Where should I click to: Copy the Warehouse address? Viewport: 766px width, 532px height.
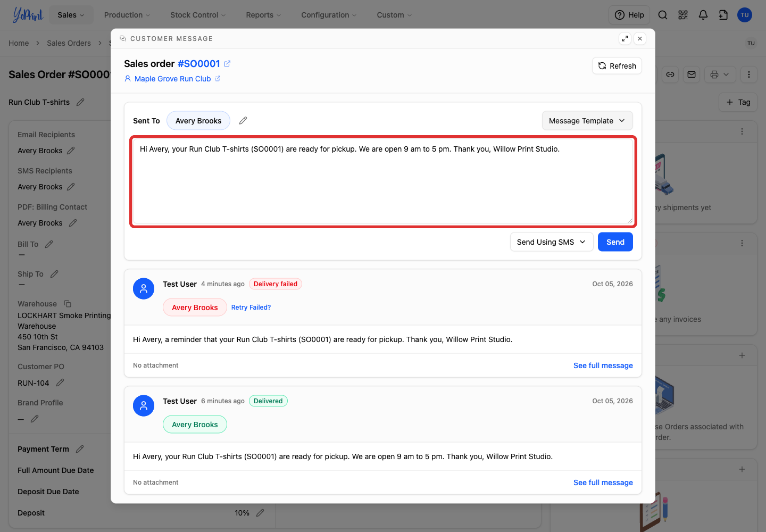(68, 304)
